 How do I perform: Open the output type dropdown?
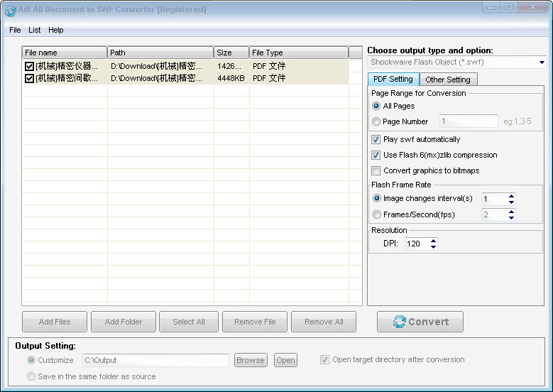pyautogui.click(x=542, y=62)
